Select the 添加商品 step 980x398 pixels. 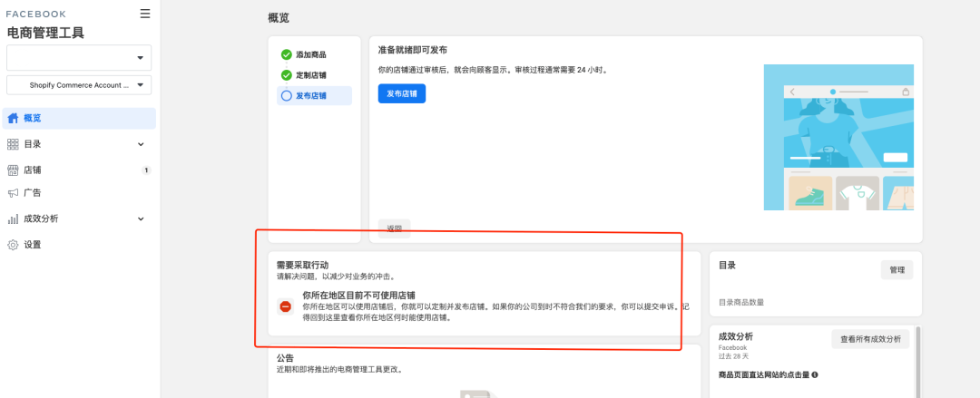click(311, 54)
